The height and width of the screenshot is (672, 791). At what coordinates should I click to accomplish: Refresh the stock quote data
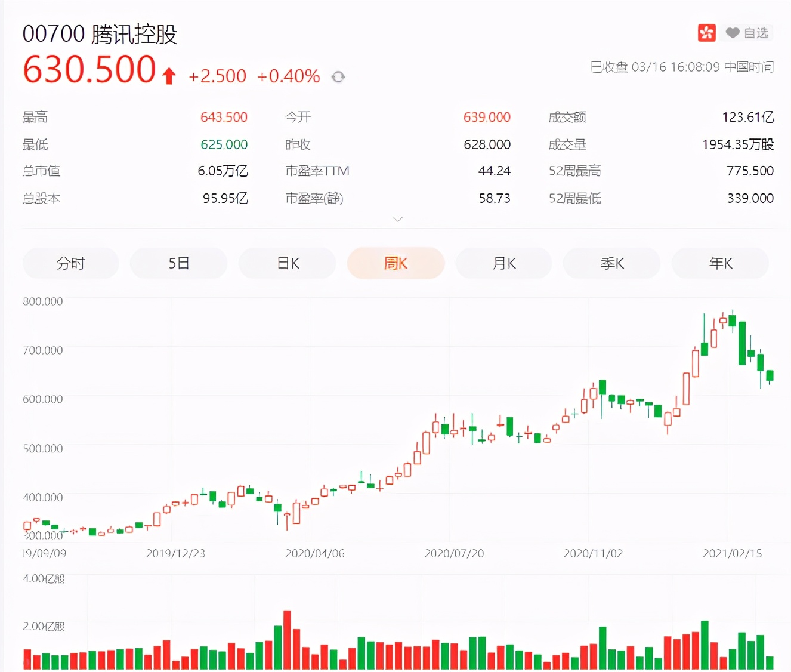[x=338, y=76]
